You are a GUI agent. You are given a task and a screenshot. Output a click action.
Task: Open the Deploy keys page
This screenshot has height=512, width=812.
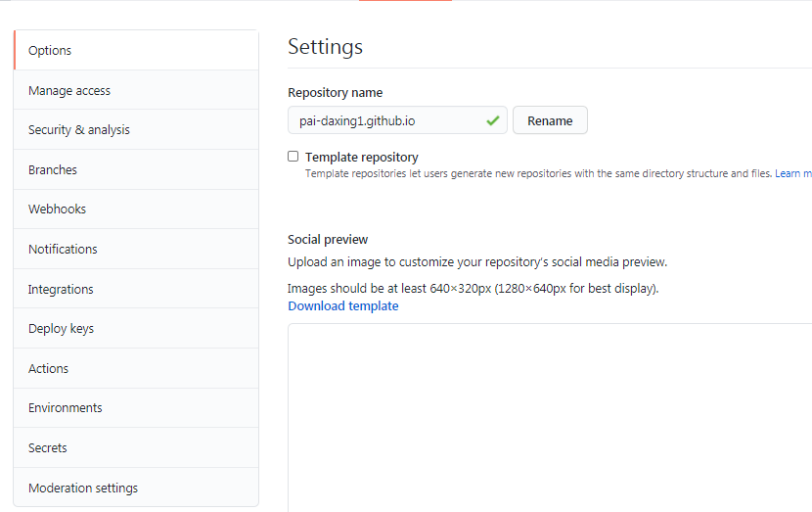click(61, 329)
